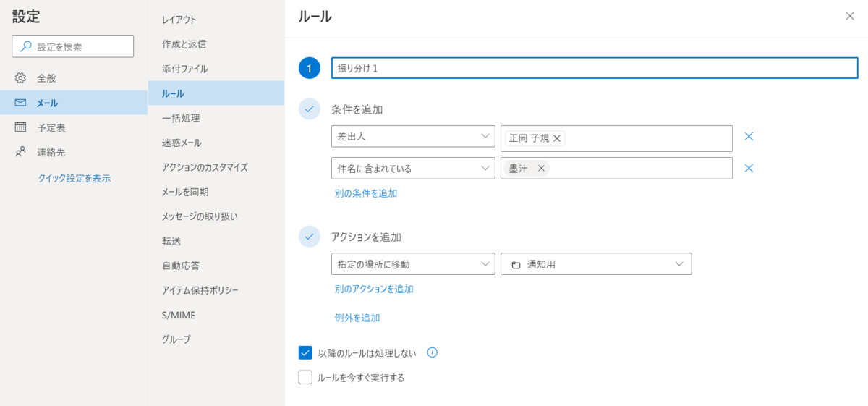Open the 差出人 condition dropdown
Screen dimensions: 868x406
[x=413, y=137]
